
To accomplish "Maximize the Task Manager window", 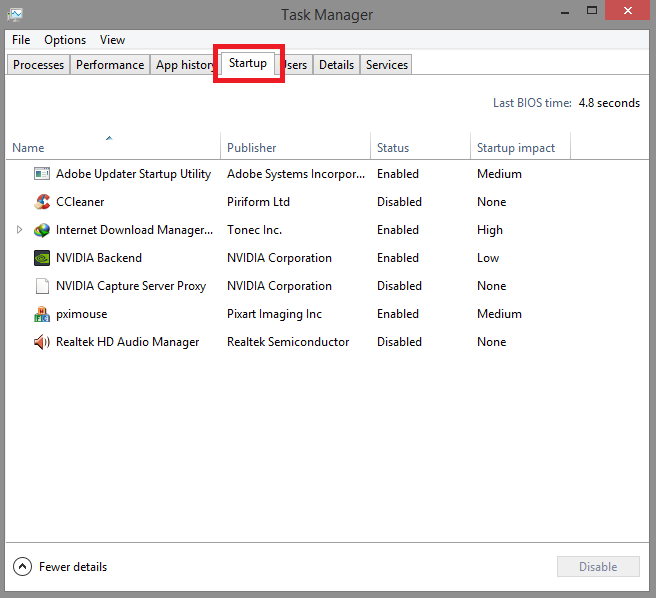I will 592,11.
